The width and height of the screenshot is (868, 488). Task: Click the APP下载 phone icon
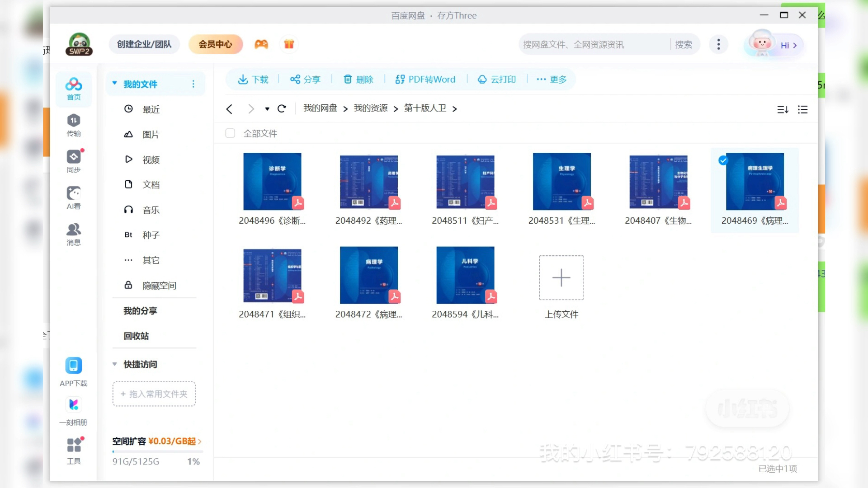(74, 366)
